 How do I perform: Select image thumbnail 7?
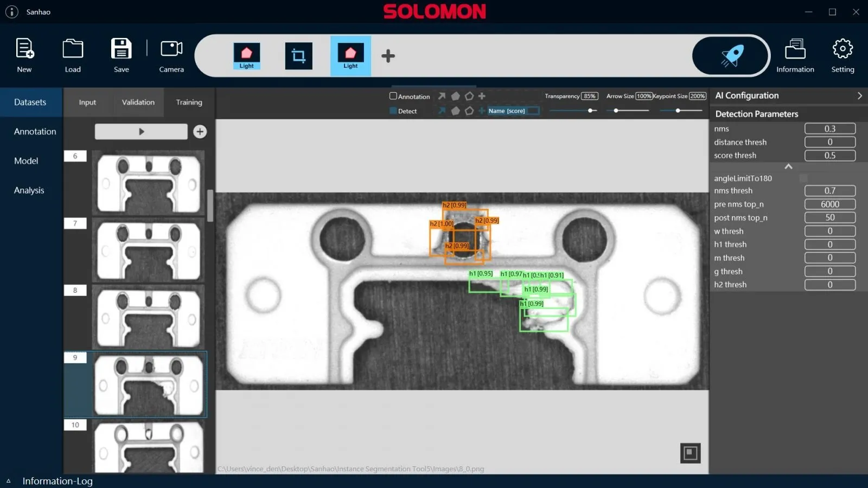point(149,251)
